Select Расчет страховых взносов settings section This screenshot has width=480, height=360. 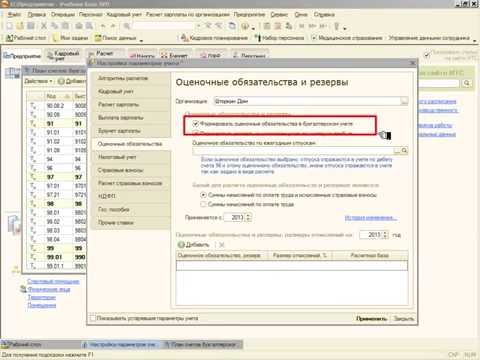pyautogui.click(x=130, y=183)
